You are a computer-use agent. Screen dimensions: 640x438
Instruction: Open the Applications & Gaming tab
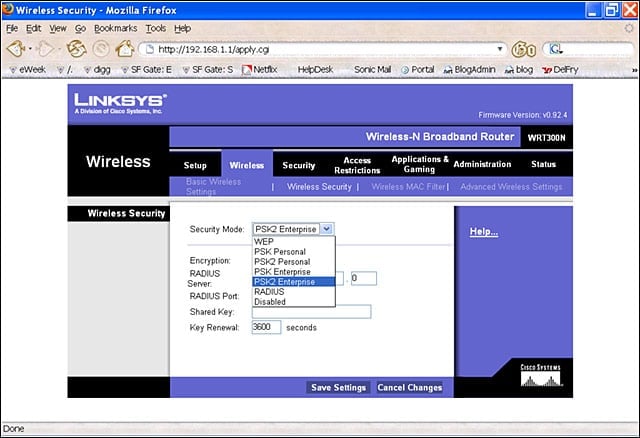click(x=420, y=164)
